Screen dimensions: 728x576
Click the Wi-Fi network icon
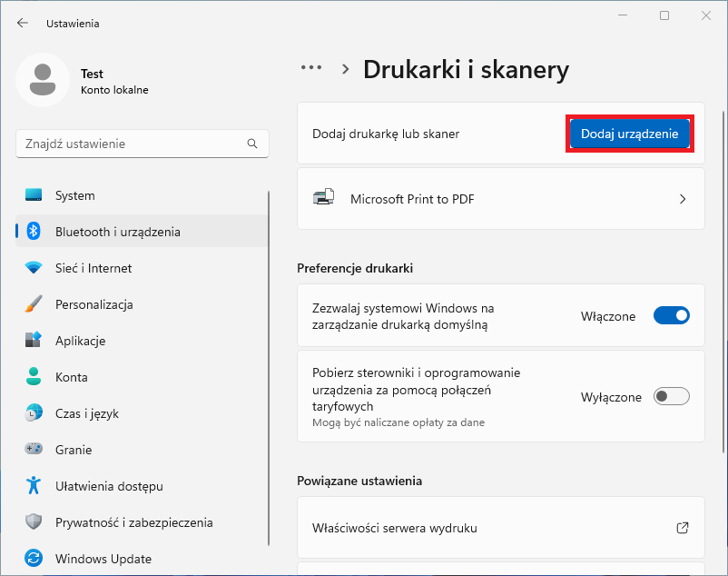click(x=34, y=268)
